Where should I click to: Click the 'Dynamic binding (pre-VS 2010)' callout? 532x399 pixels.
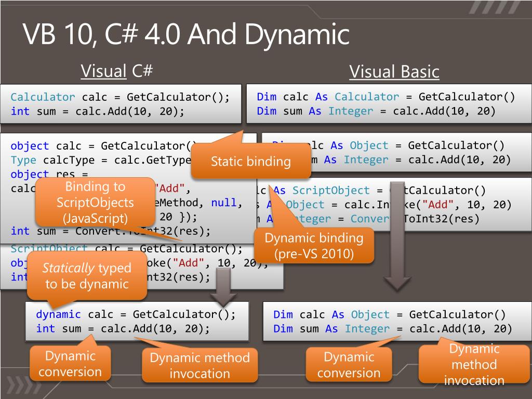click(x=314, y=246)
